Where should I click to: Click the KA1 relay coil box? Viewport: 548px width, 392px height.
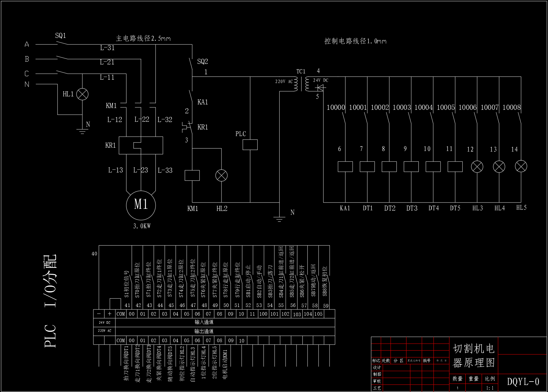coord(345,166)
